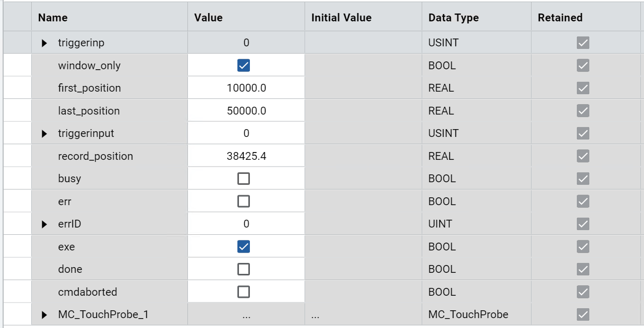The height and width of the screenshot is (328, 644).
Task: Edit the first_position value 10000.0
Action: coord(246,88)
